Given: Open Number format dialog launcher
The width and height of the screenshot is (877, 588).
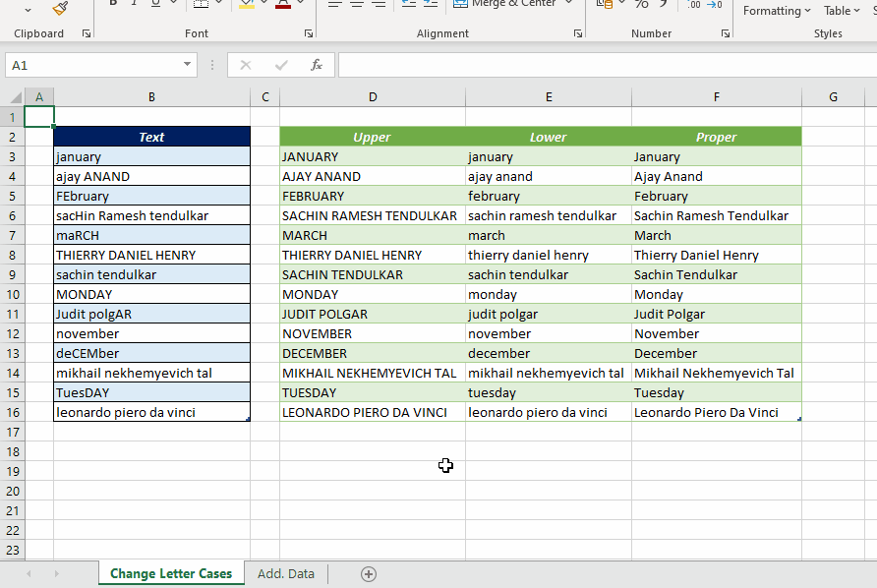Looking at the screenshot, I should coord(726,33).
